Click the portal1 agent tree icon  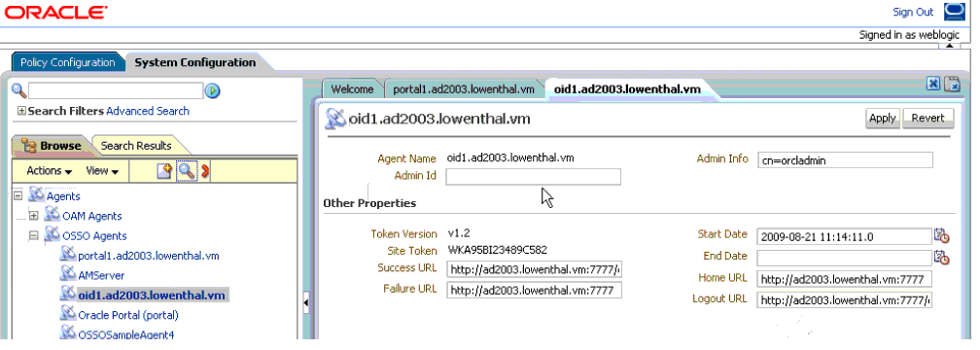coord(67,255)
